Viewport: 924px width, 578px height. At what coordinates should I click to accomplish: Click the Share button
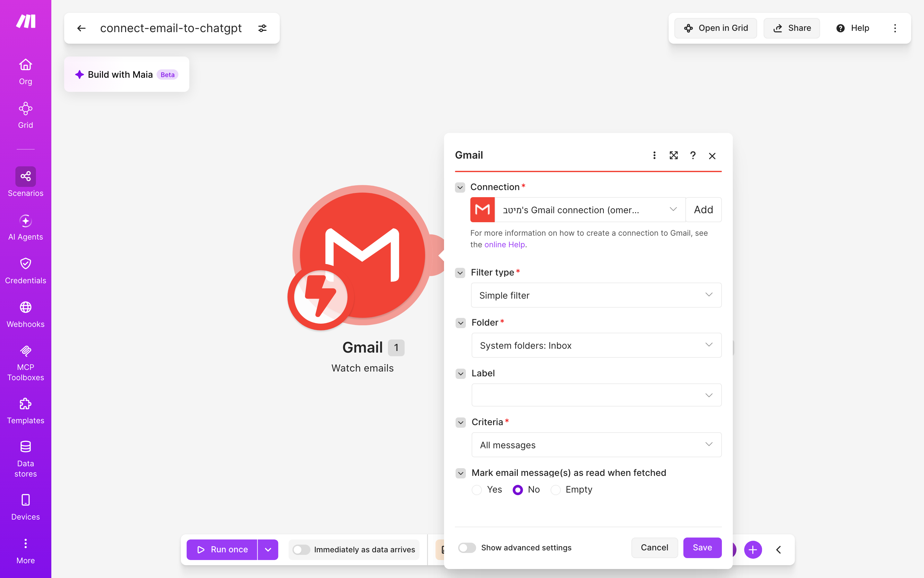[x=791, y=28]
